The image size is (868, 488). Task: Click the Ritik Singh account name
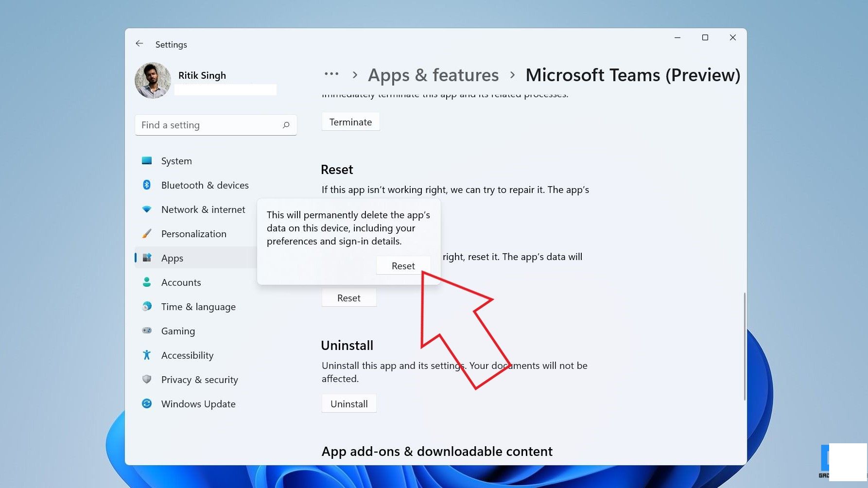[202, 75]
